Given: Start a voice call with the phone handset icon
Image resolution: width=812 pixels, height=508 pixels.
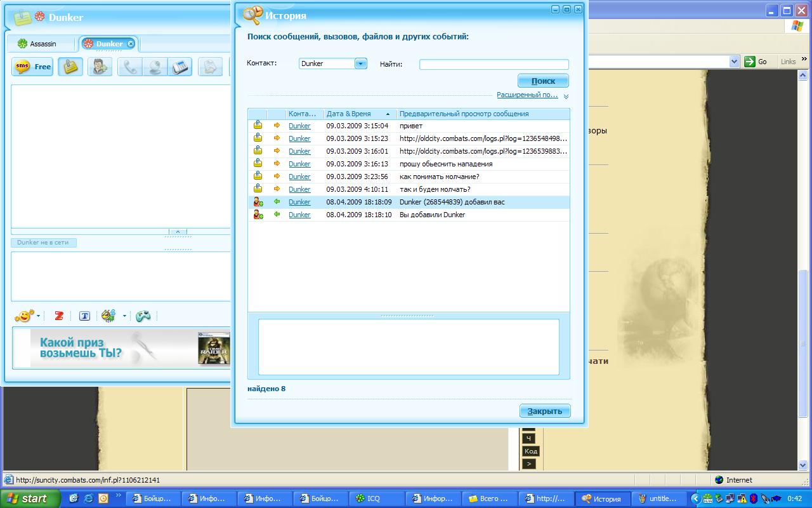Looking at the screenshot, I should pyautogui.click(x=130, y=67).
